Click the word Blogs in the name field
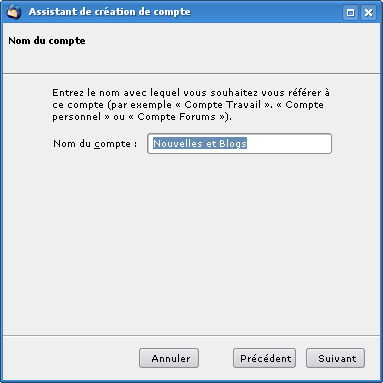 (233, 143)
